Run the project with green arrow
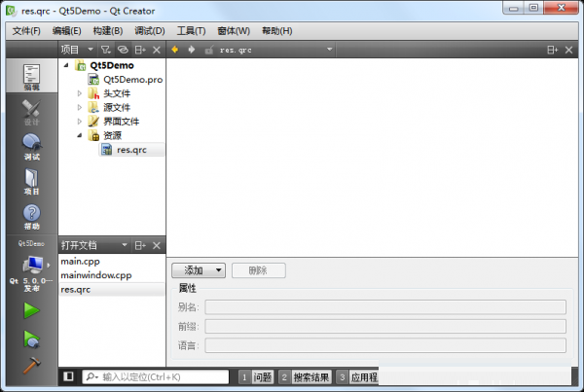Image resolution: width=584 pixels, height=392 pixels. 31,310
